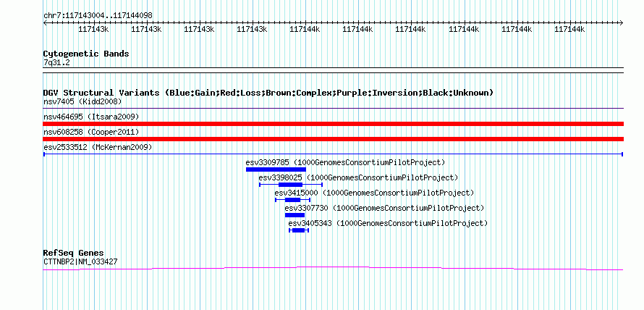Viewport: 644px width, 310px height.
Task: Click the nsv464695 (Itsara2009) variant label
Action: [91, 117]
